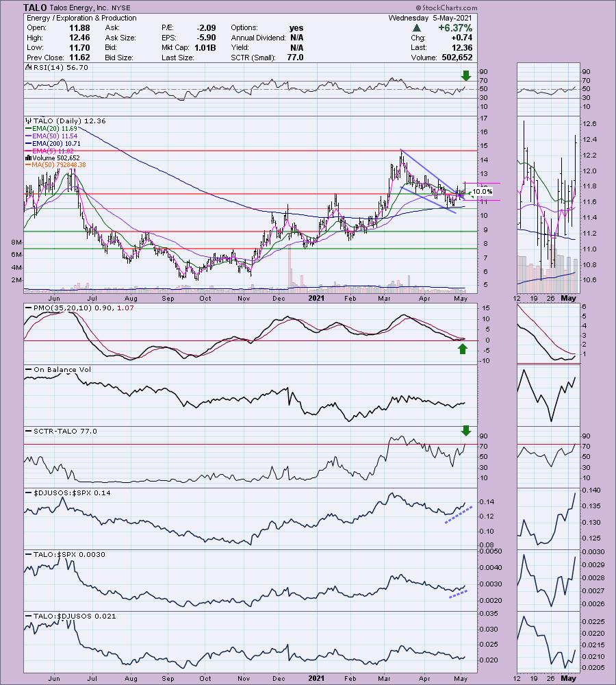Click the percent change +6.37%

click(x=455, y=27)
